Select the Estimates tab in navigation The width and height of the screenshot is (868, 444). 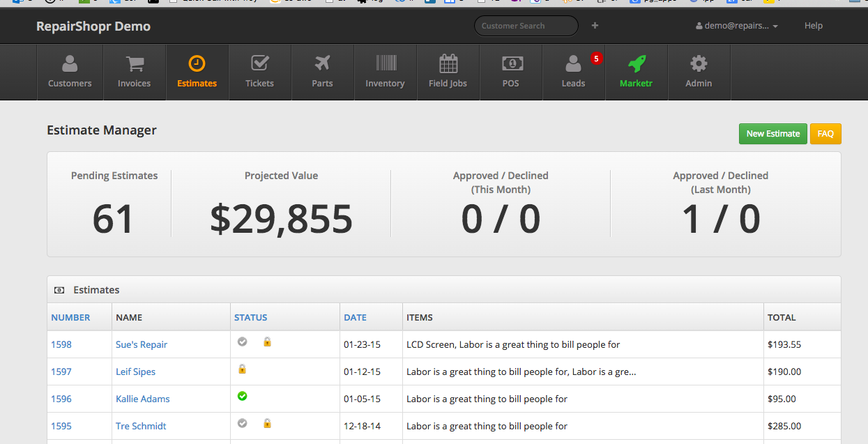pos(197,72)
